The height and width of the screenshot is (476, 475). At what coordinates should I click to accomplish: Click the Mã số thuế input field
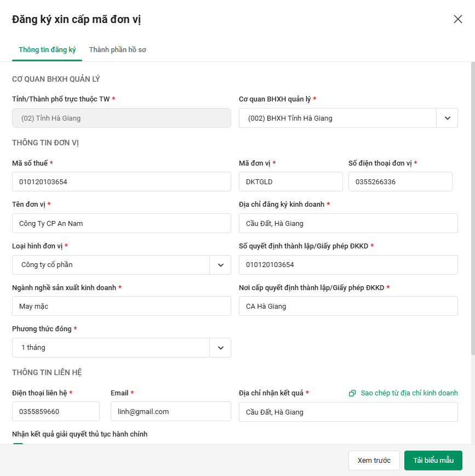click(122, 182)
